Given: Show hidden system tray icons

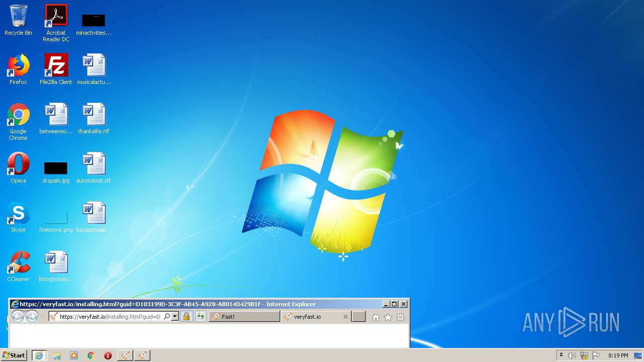Looking at the screenshot, I should tap(561, 355).
